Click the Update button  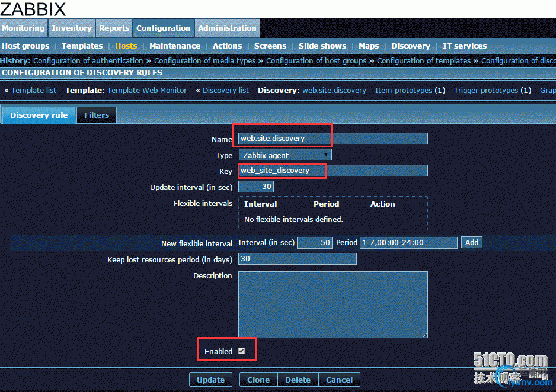[x=210, y=380]
